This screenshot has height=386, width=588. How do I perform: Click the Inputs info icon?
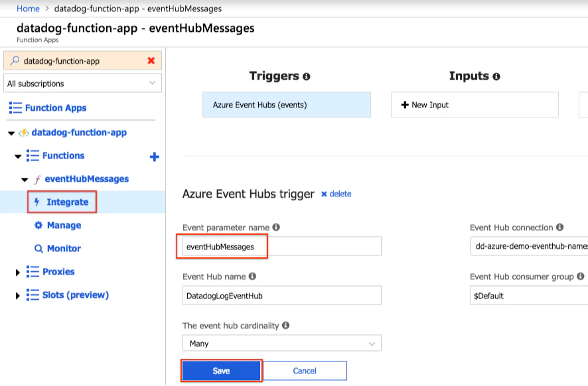point(496,76)
